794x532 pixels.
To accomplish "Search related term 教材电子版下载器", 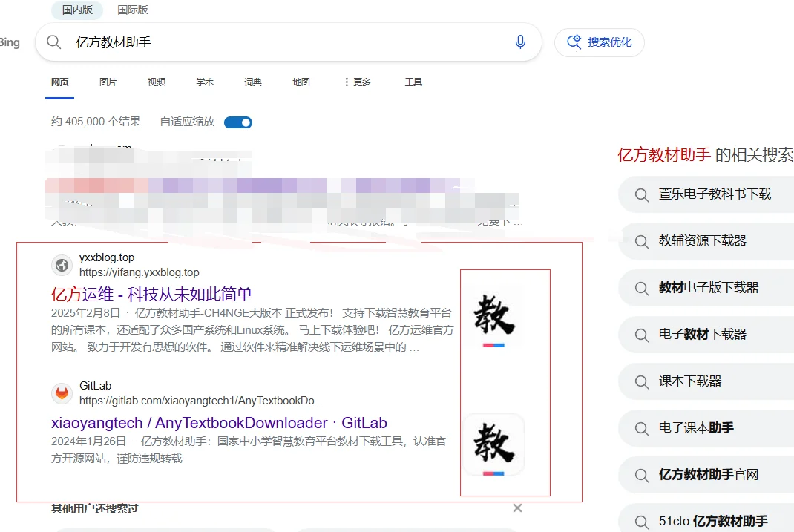I will point(707,287).
